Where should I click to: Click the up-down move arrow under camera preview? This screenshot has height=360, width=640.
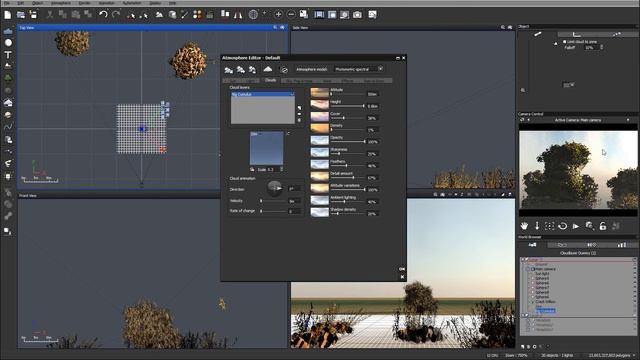point(537,226)
